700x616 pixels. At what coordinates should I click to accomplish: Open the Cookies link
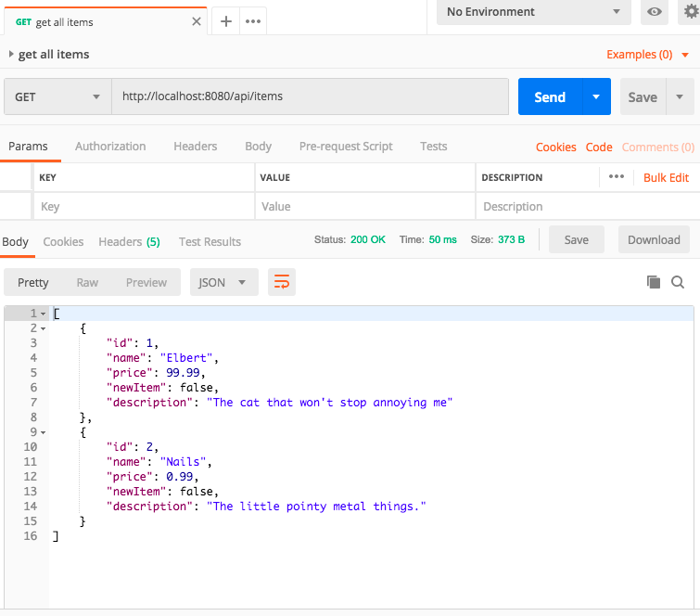pyautogui.click(x=555, y=147)
